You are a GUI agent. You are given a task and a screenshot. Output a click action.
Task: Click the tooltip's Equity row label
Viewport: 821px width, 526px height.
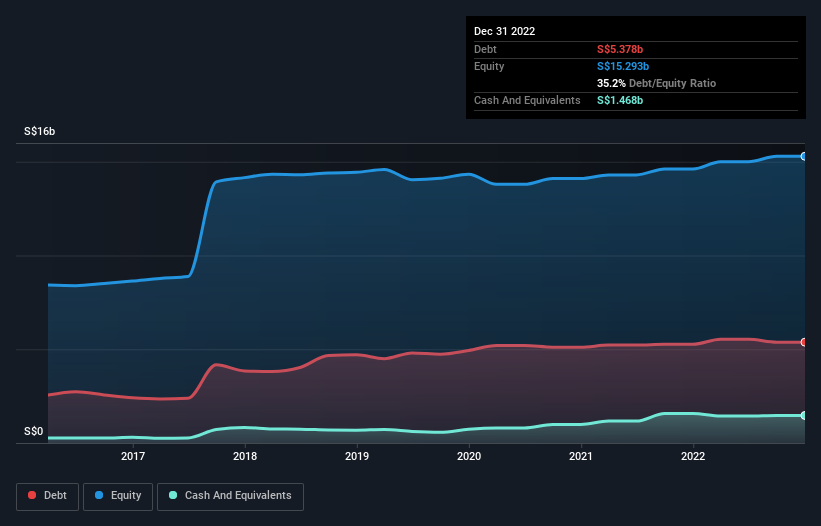coord(489,66)
